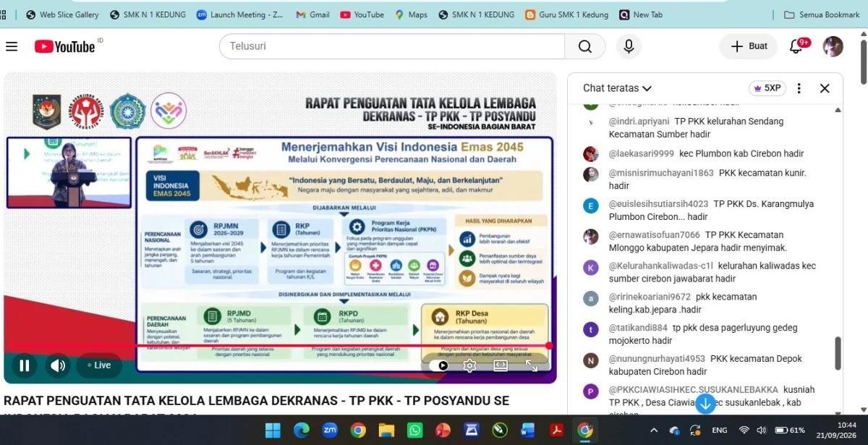Open the New Tab bookmark

(x=641, y=14)
